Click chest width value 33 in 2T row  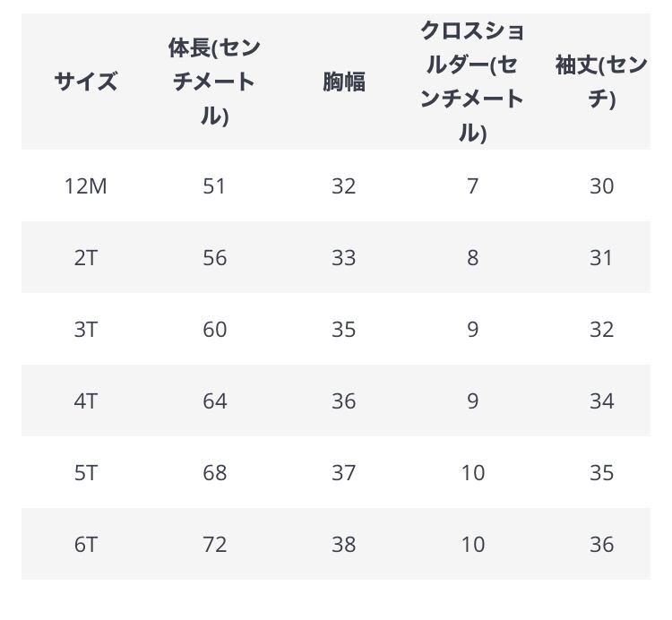click(343, 258)
